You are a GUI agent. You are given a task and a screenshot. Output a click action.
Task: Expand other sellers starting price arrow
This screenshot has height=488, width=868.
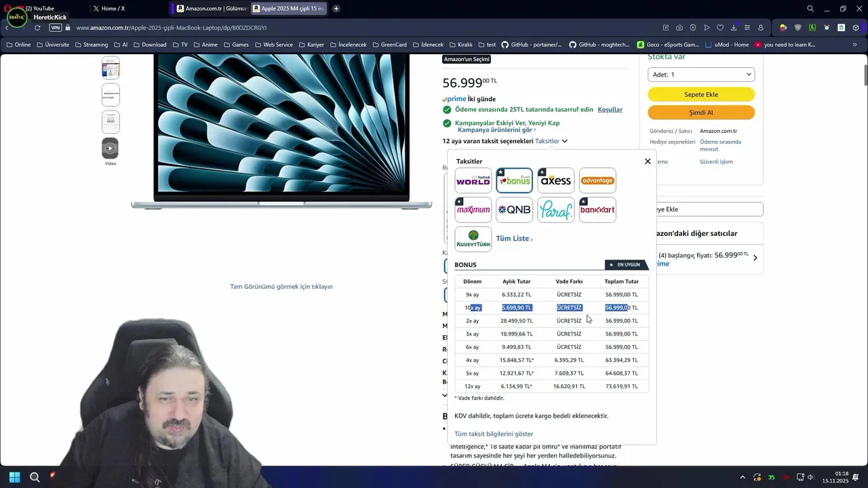click(x=755, y=258)
